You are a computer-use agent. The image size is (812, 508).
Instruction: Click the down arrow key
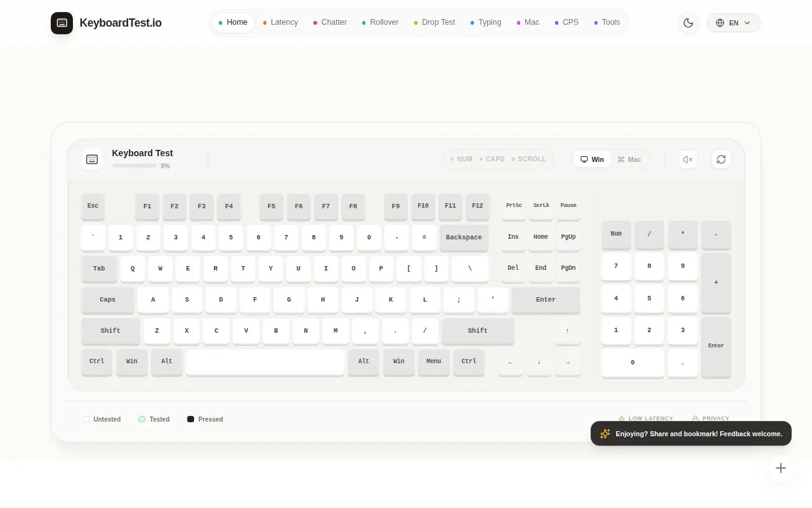(539, 362)
